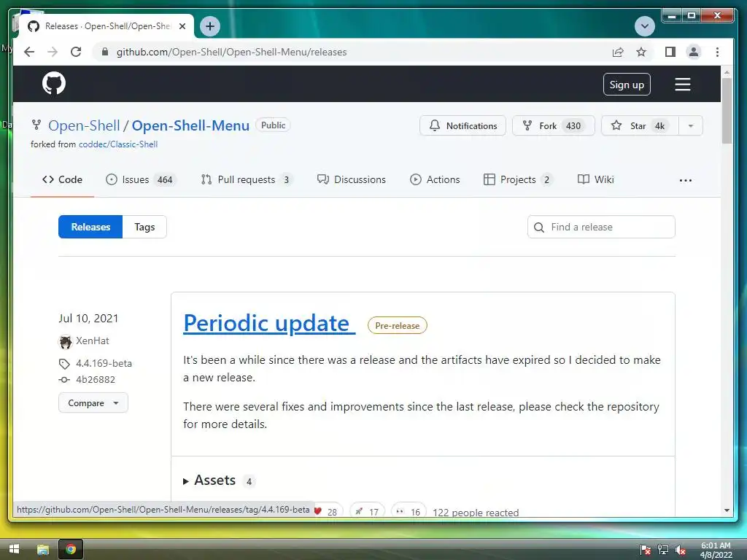This screenshot has width=747, height=560.
Task: Click the Find a release field
Action: tap(601, 227)
